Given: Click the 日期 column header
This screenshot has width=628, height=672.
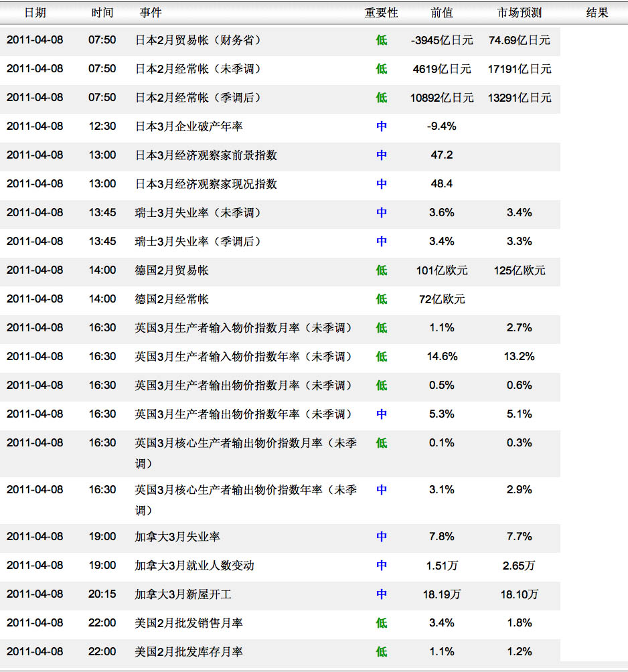Looking at the screenshot, I should point(35,13).
